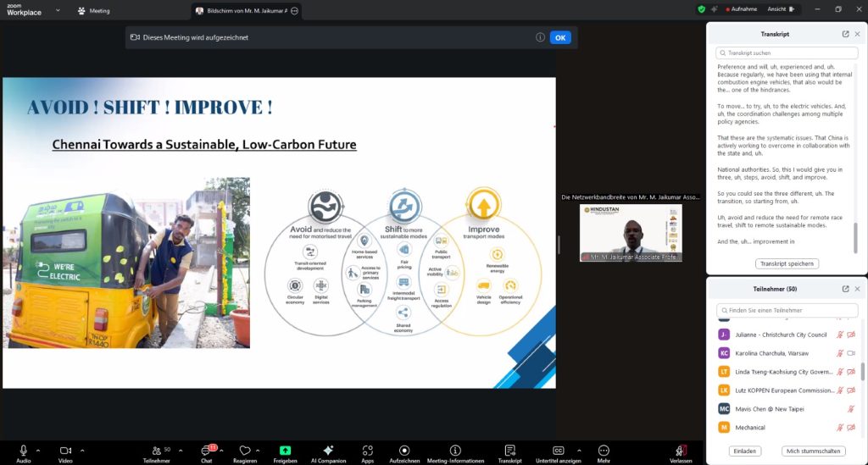Switch to the Meeting tab
Screen dimensions: 868x465
click(93, 11)
